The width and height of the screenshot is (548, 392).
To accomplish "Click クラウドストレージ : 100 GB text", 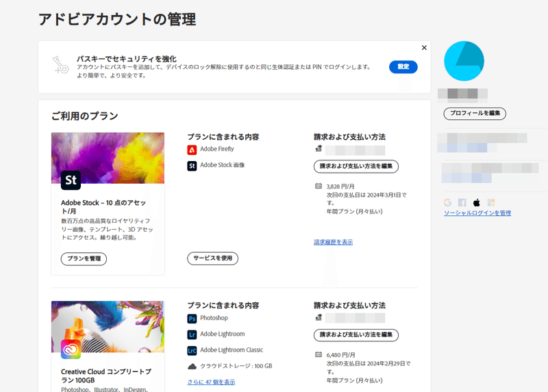I will click(x=236, y=366).
